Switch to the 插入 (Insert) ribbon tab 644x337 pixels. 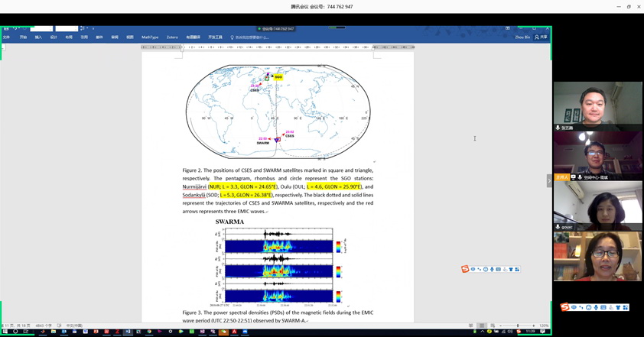(38, 37)
